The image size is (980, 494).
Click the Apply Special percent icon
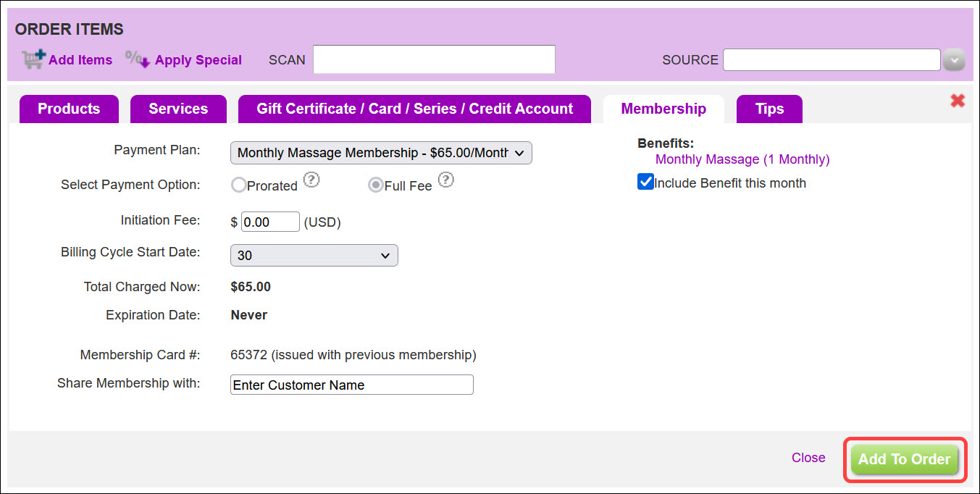click(x=136, y=59)
